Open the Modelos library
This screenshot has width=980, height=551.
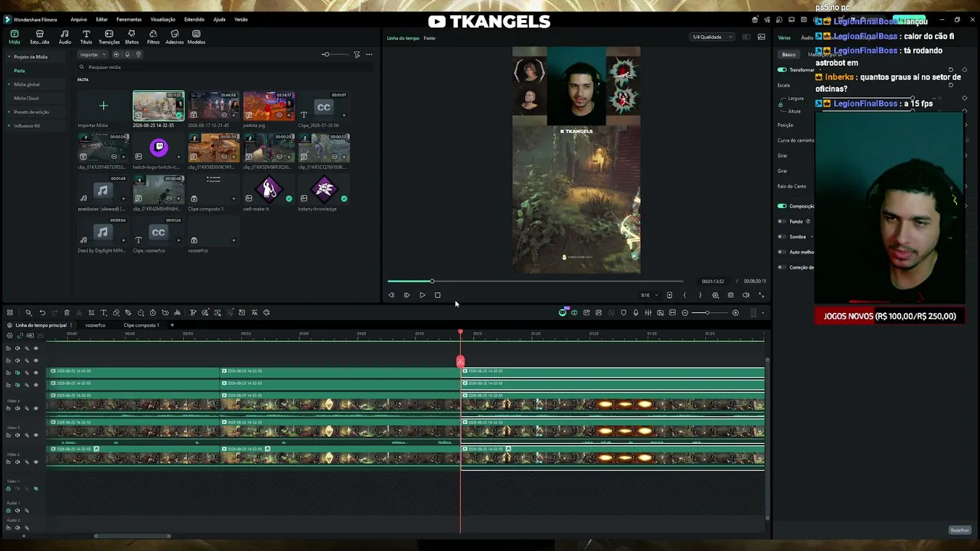coord(196,37)
